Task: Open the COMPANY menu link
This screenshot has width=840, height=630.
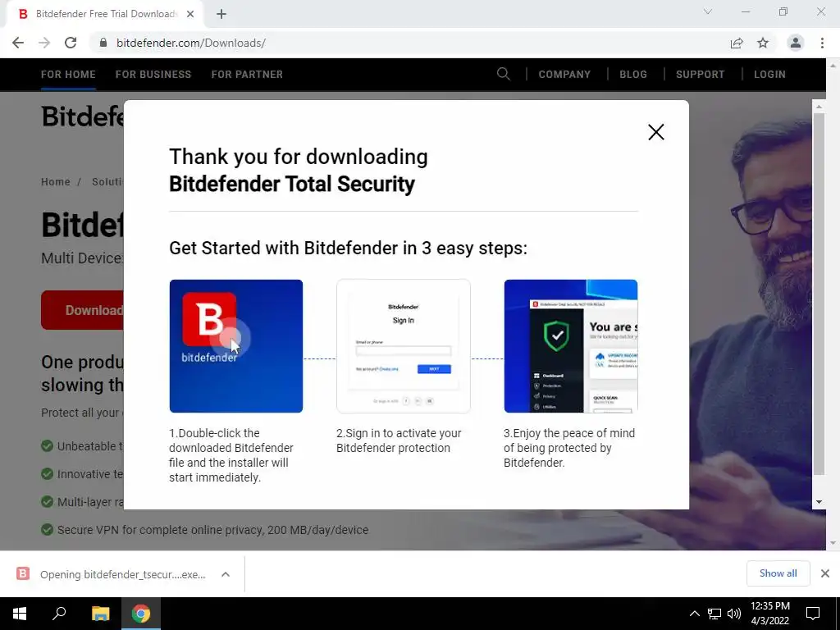Action: point(564,75)
